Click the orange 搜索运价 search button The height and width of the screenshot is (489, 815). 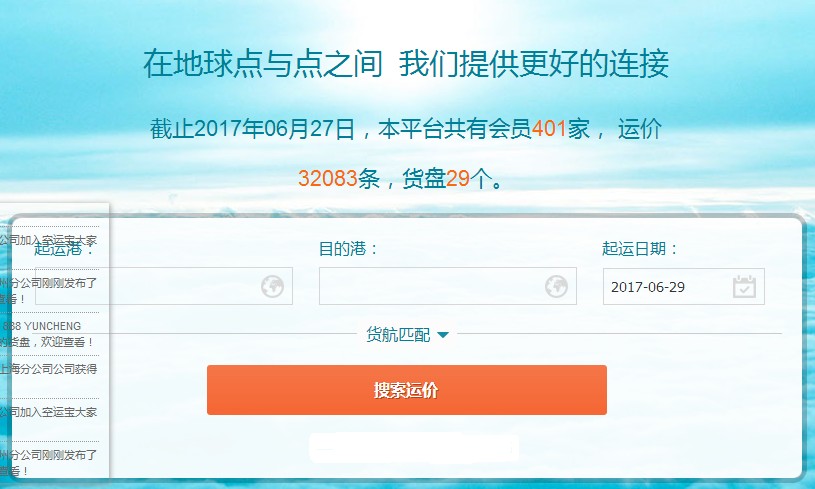(406, 390)
